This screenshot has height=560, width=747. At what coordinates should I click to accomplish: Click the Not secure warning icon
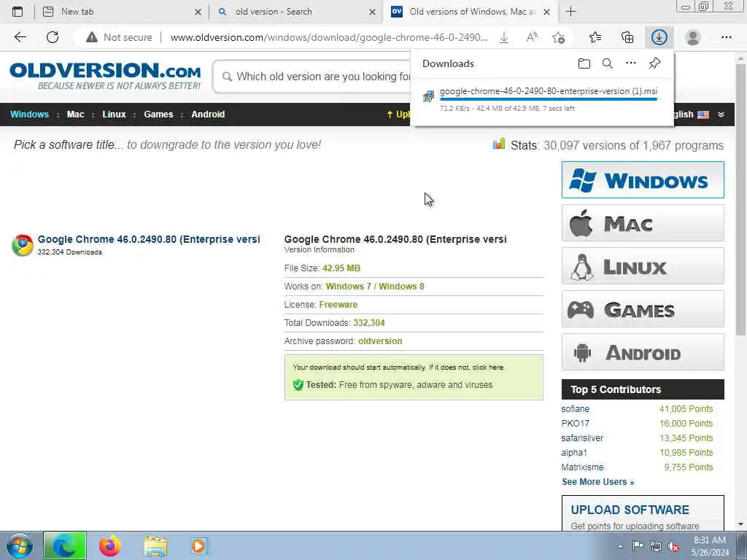(x=91, y=37)
